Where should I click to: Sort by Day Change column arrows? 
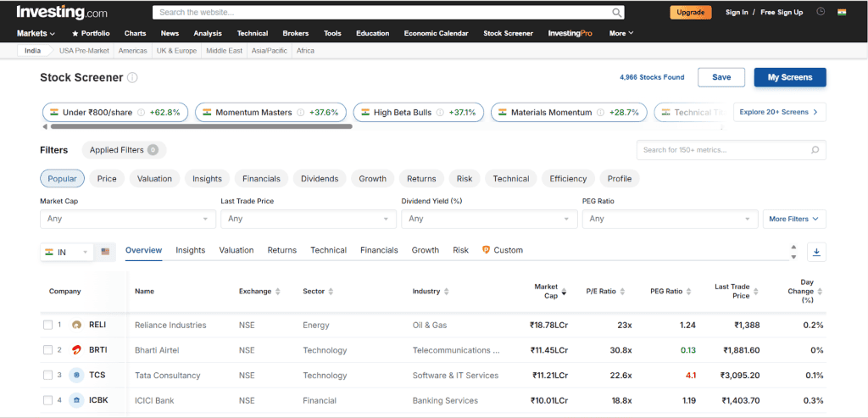pyautogui.click(x=820, y=291)
